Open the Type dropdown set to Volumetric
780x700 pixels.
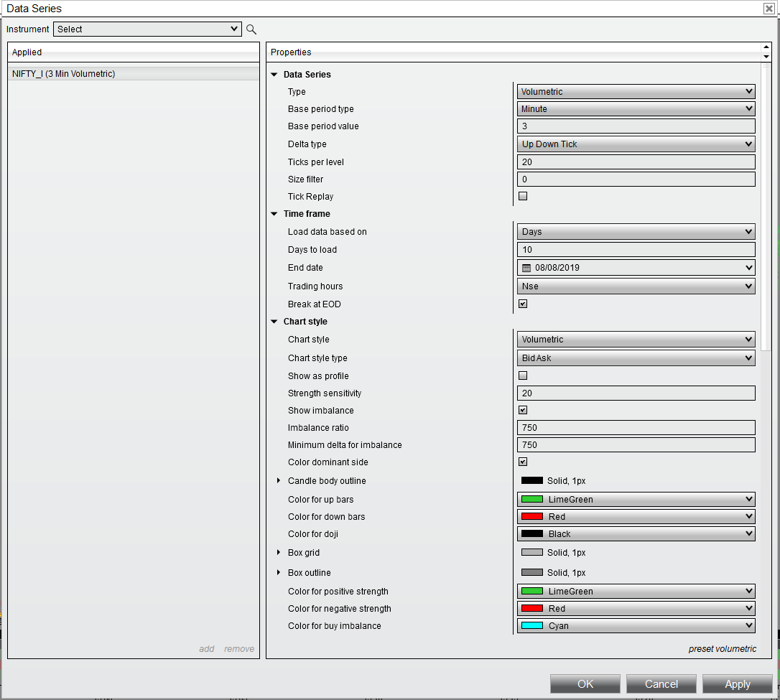(636, 91)
